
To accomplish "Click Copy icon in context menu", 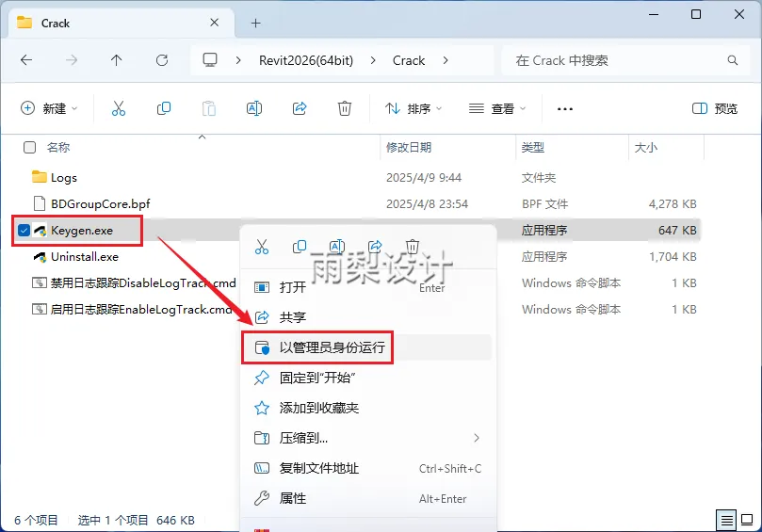I will click(300, 247).
